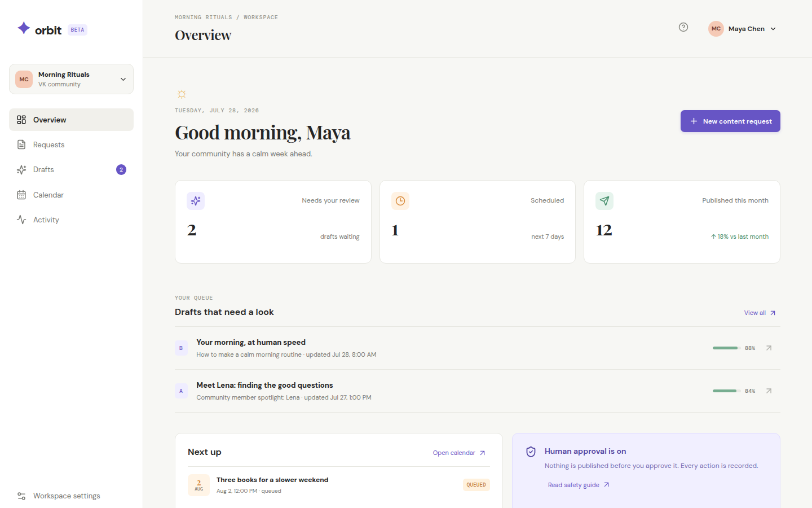Click the sun icon above the date
The image size is (812, 508).
182,94
